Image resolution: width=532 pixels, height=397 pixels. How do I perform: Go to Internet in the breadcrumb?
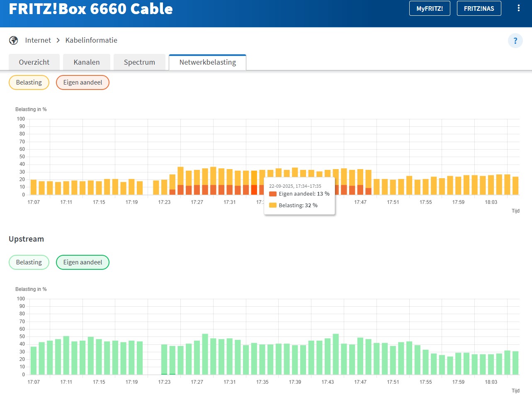tap(38, 40)
